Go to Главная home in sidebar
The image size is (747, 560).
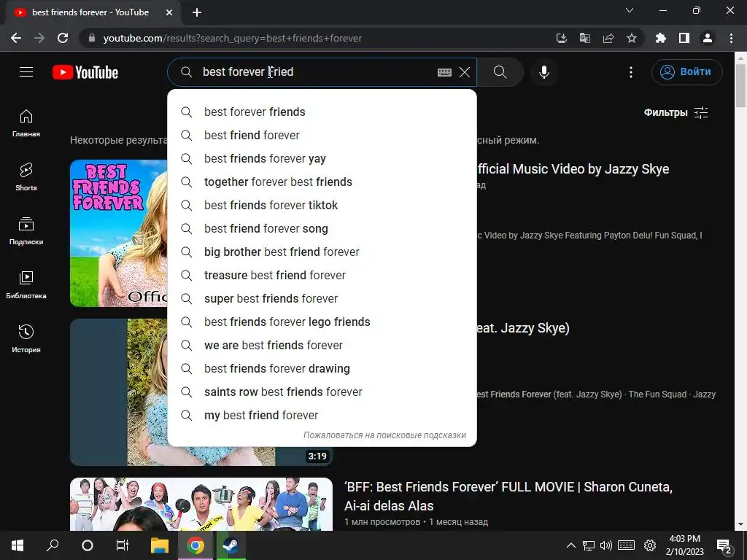click(x=26, y=123)
